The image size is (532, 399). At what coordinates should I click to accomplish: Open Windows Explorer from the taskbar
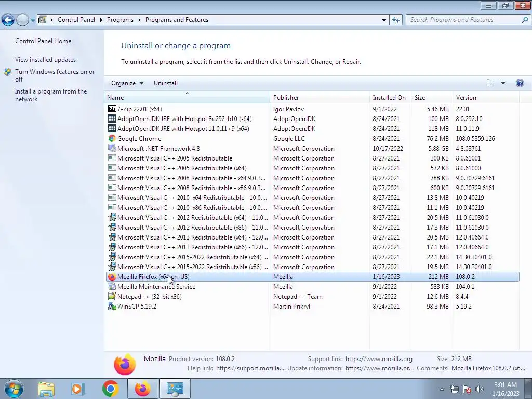[46, 389]
